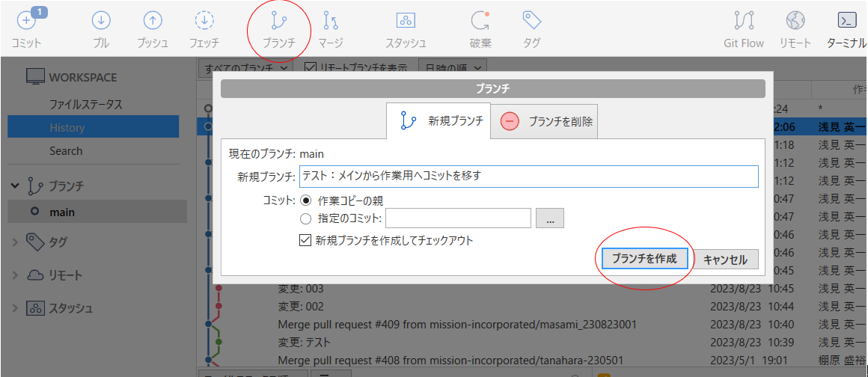Click the 新規ブランチ name input field

click(528, 177)
